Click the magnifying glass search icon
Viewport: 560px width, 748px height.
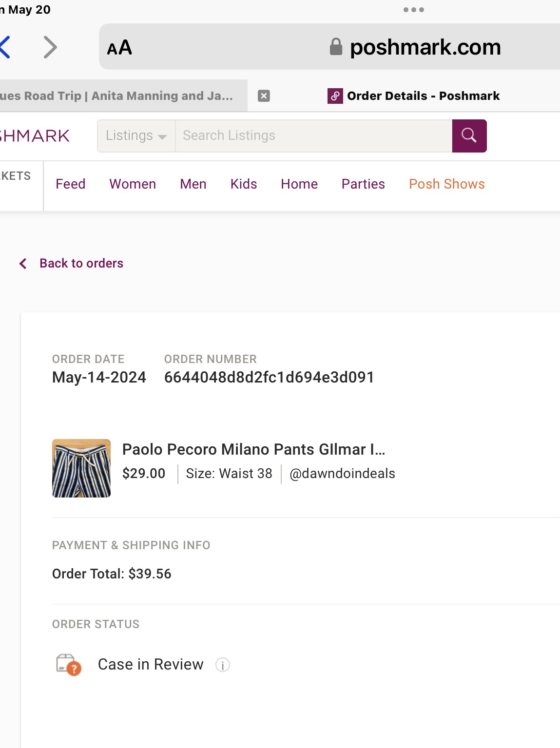click(468, 135)
